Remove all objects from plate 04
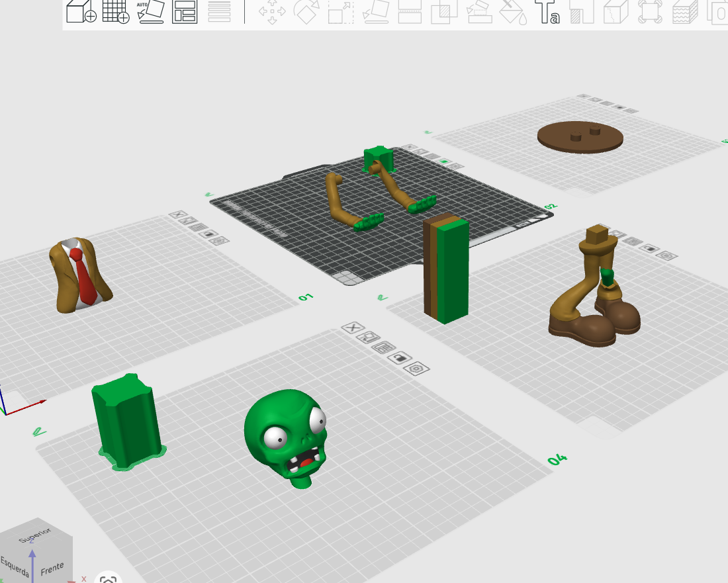This screenshot has width=728, height=583. tap(353, 328)
